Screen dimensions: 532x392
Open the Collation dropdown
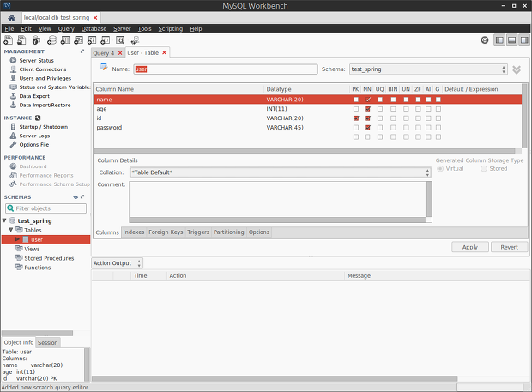pos(281,172)
